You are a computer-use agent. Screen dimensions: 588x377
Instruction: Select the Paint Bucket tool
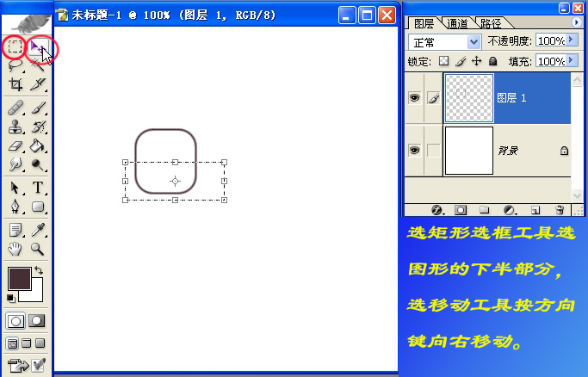pyautogui.click(x=38, y=145)
